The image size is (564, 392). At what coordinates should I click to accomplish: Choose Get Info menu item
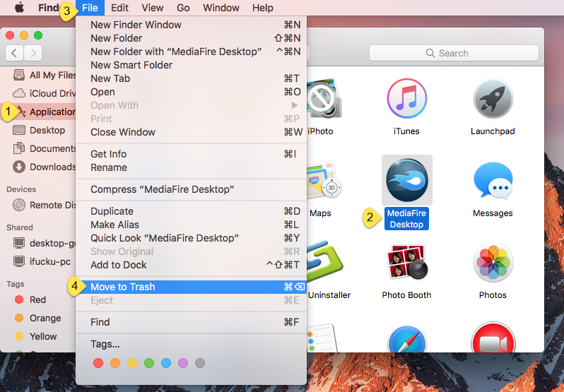191,154
